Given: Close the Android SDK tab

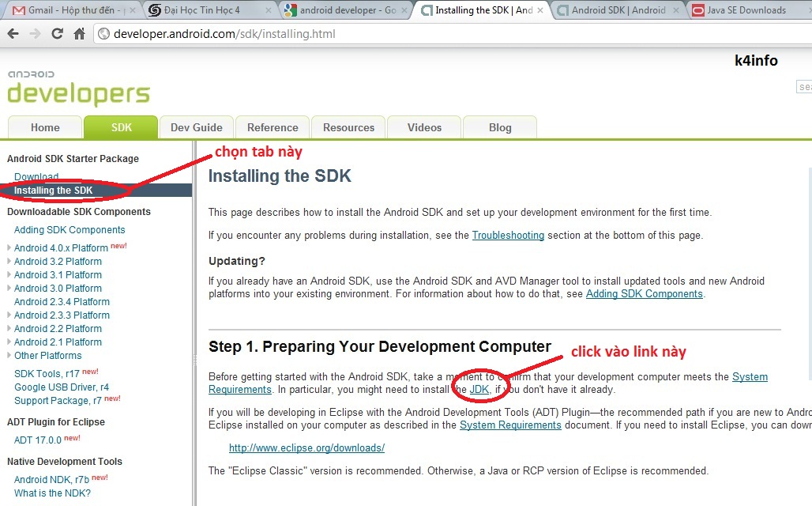Looking at the screenshot, I should click(676, 10).
